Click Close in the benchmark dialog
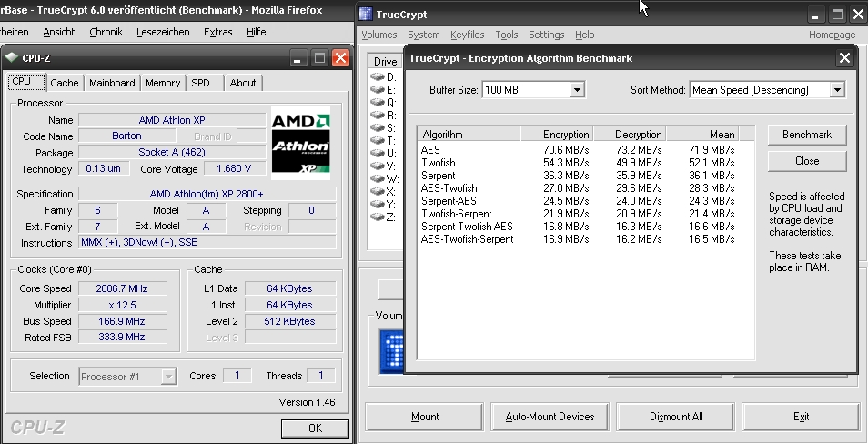 807,161
